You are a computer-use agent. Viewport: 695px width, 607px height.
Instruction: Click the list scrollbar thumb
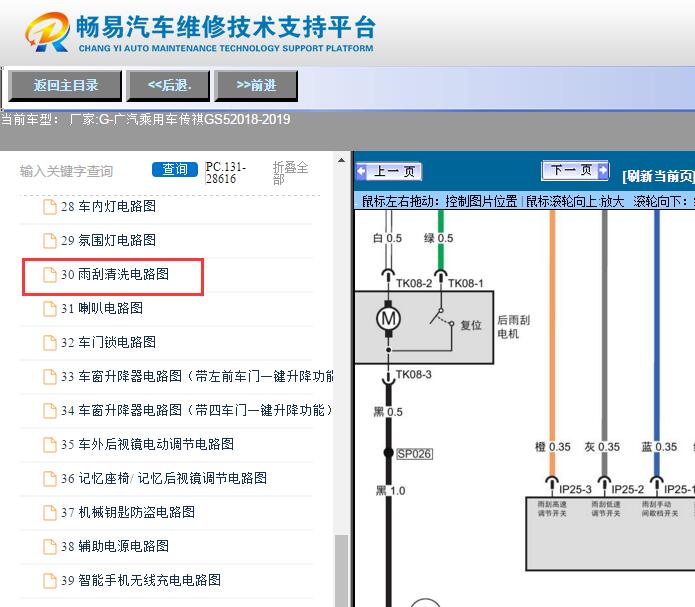coord(341,571)
